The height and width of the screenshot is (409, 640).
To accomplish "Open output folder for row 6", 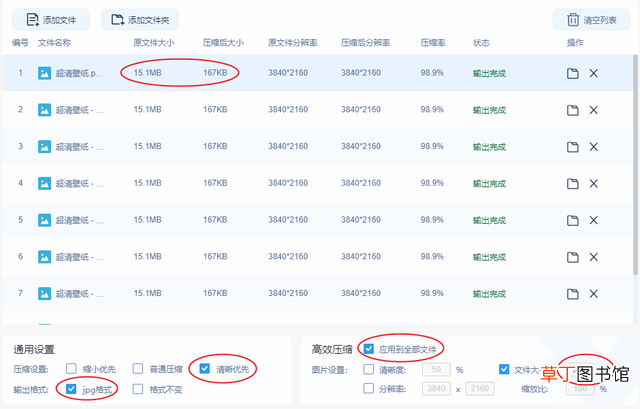I will (x=573, y=257).
